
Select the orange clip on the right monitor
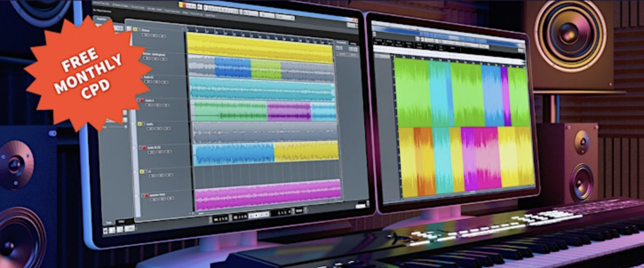tap(424, 161)
